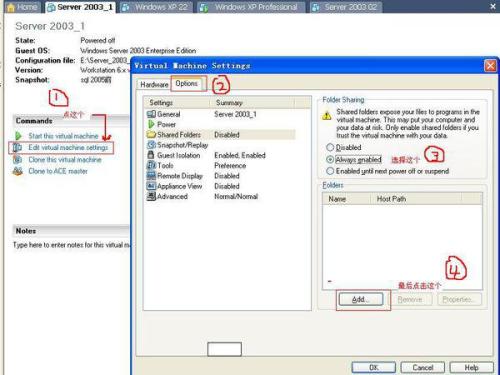The image size is (500, 375).
Task: Click the green Power icon in settings list
Action: click(x=151, y=124)
